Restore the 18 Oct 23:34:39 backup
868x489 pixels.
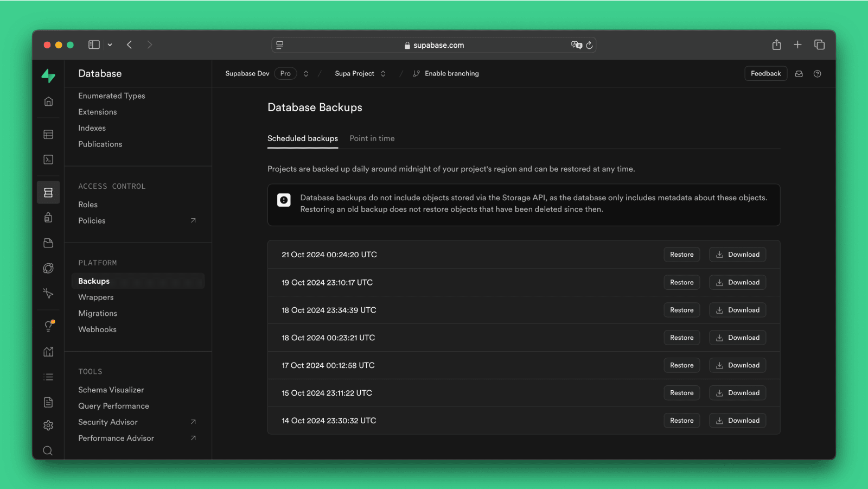(682, 310)
